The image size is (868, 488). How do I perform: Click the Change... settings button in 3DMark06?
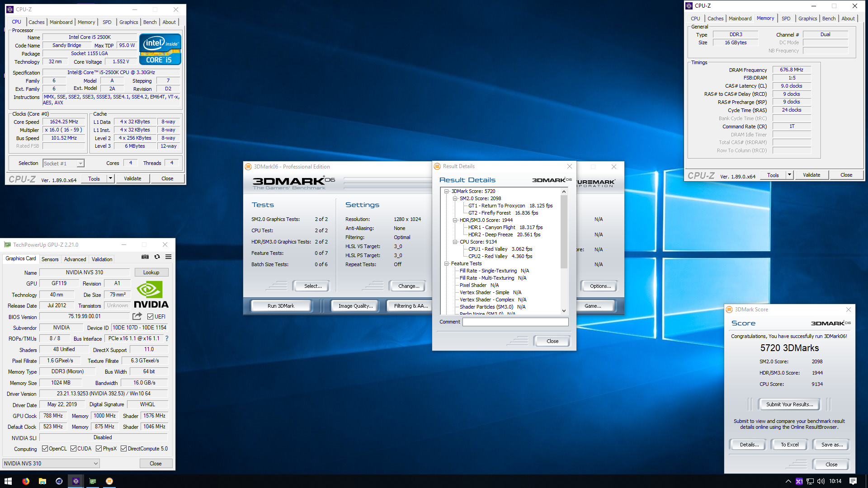(x=409, y=286)
